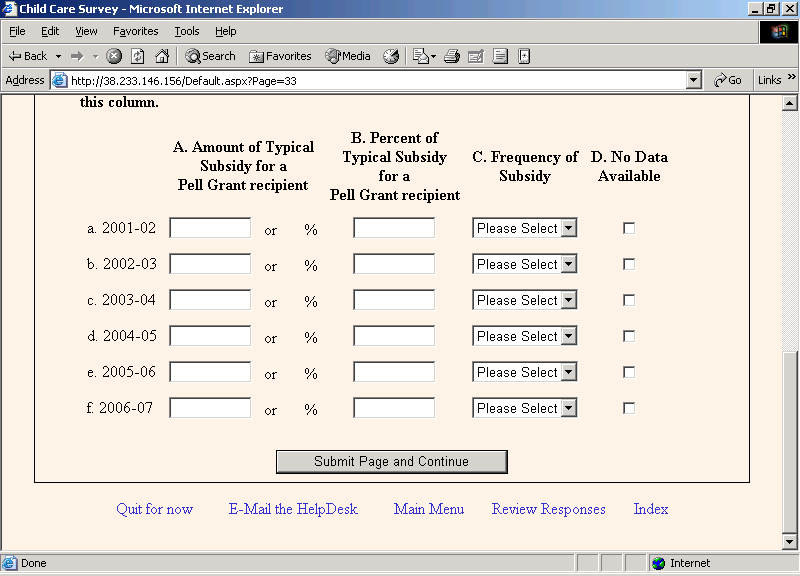The image size is (800, 576).
Task: Open the Search pane
Action: pyautogui.click(x=210, y=56)
